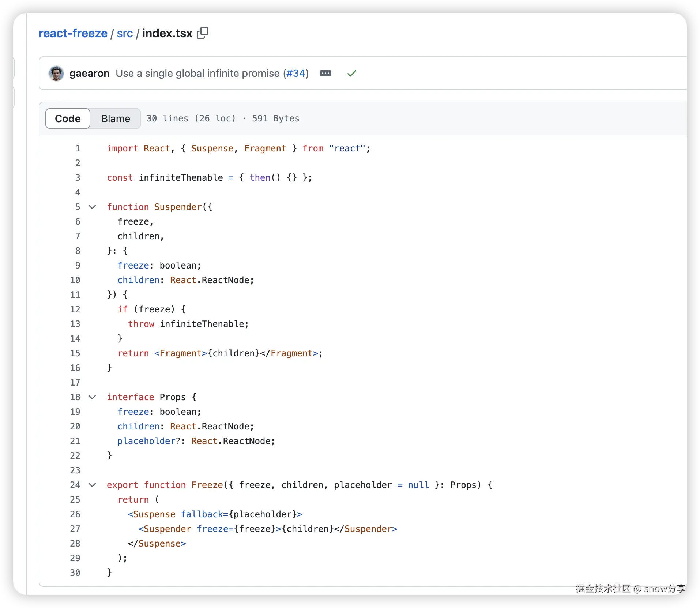
Task: Collapse the Freeze function at line 24
Action: (93, 485)
